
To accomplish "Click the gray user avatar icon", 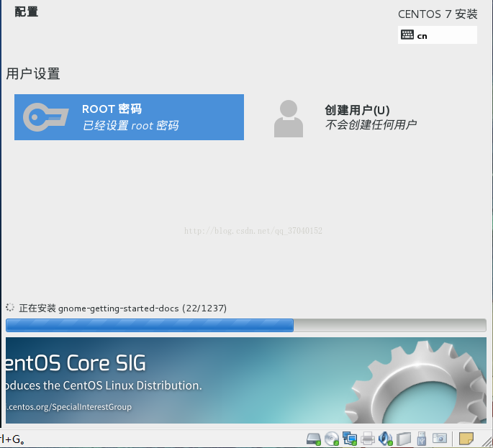I will (x=289, y=119).
